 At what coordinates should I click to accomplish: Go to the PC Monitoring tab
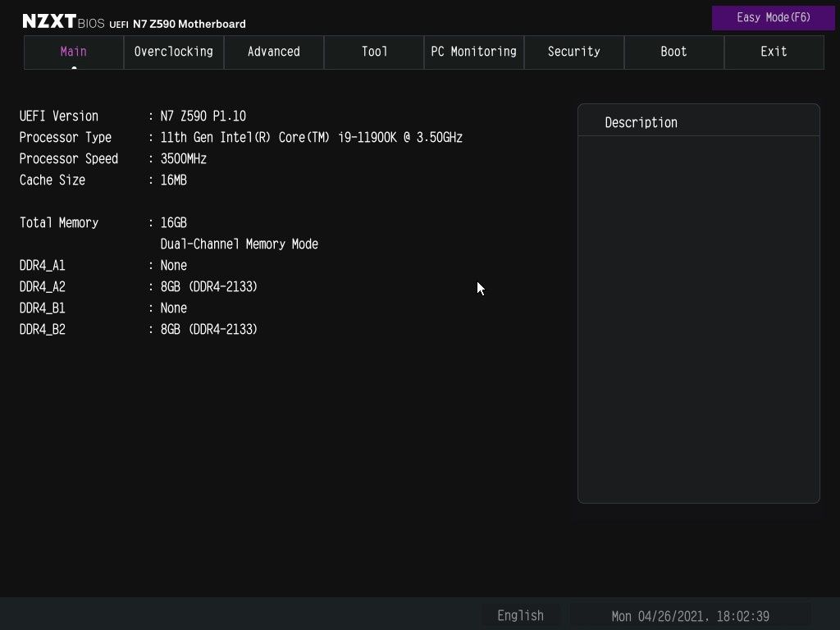[x=474, y=52]
